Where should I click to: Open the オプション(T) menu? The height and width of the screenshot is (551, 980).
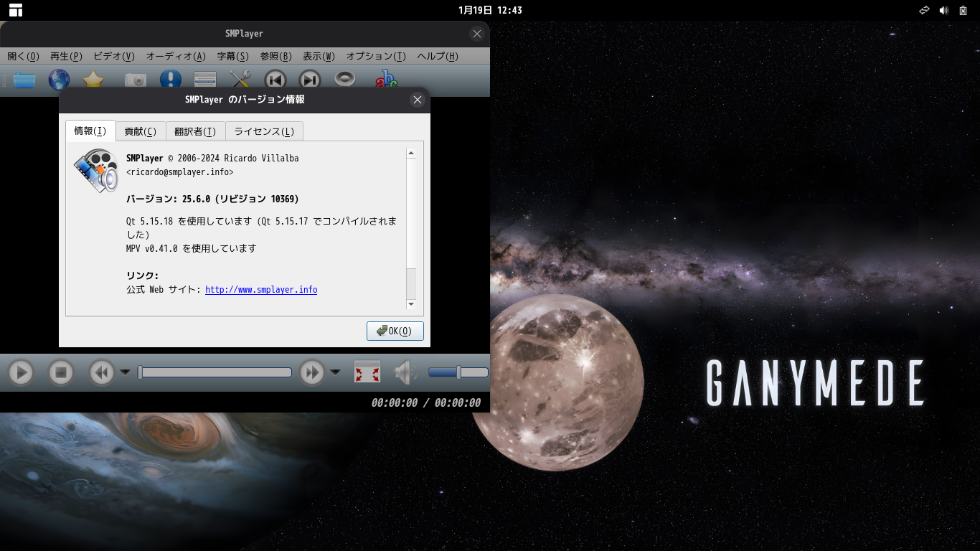(377, 56)
